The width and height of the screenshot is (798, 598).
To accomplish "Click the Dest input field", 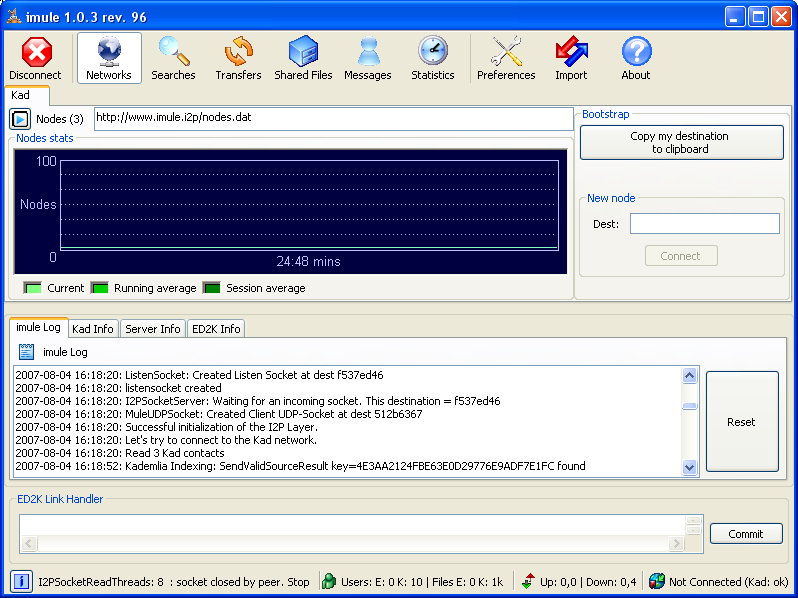I will click(x=705, y=224).
